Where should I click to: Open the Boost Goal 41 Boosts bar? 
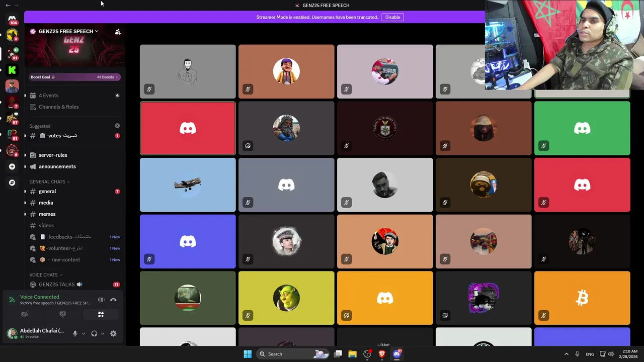74,77
